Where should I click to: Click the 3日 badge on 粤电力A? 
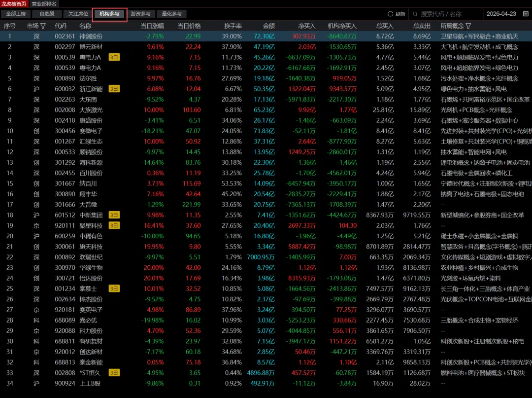tap(114, 57)
